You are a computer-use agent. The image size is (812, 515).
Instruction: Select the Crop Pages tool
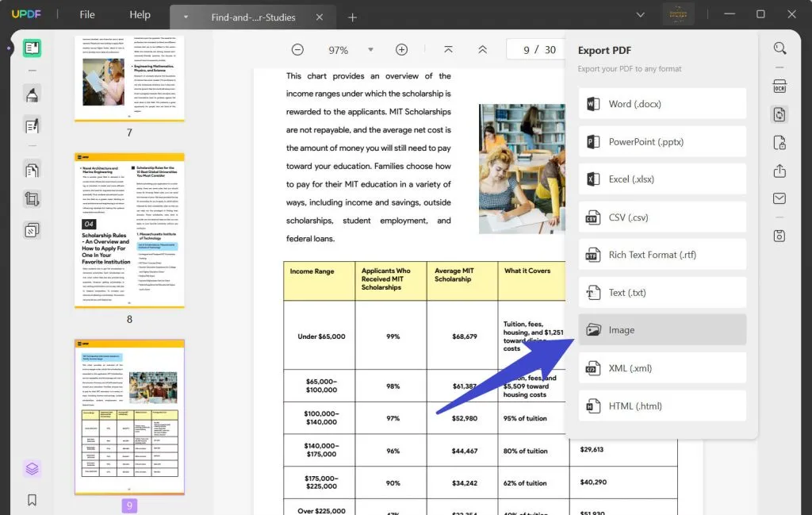pyautogui.click(x=33, y=199)
